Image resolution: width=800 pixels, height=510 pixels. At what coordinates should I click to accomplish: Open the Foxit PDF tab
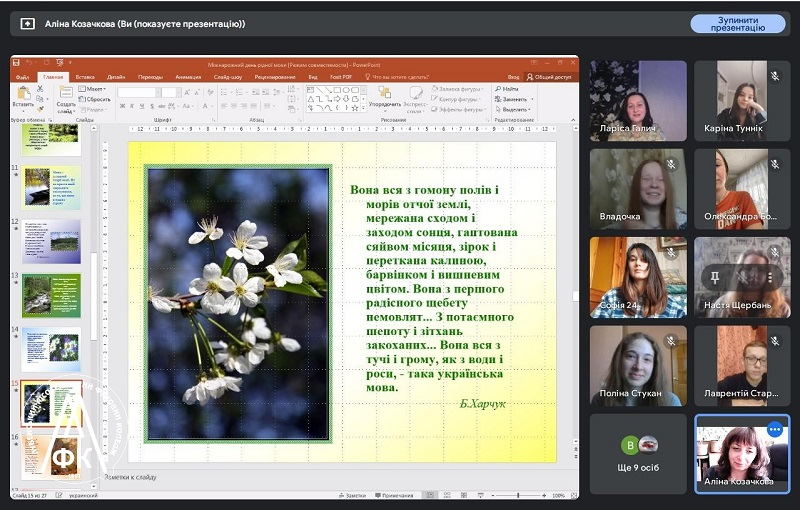(x=340, y=77)
